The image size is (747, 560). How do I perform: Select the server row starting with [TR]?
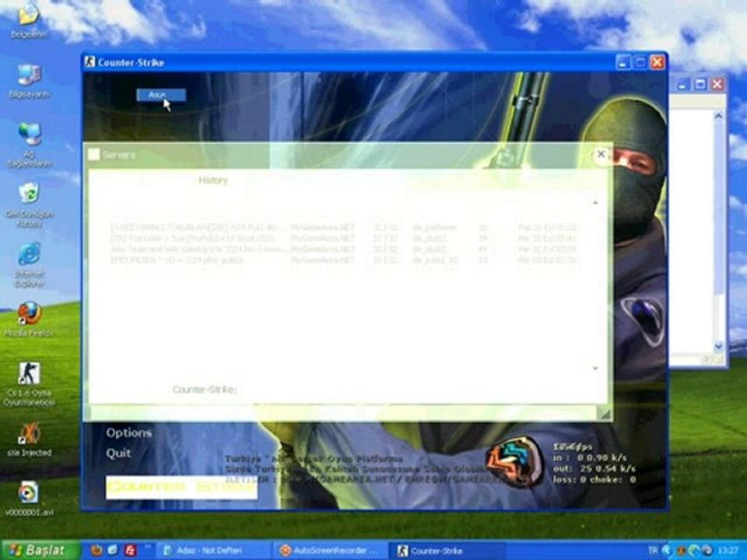(x=344, y=238)
